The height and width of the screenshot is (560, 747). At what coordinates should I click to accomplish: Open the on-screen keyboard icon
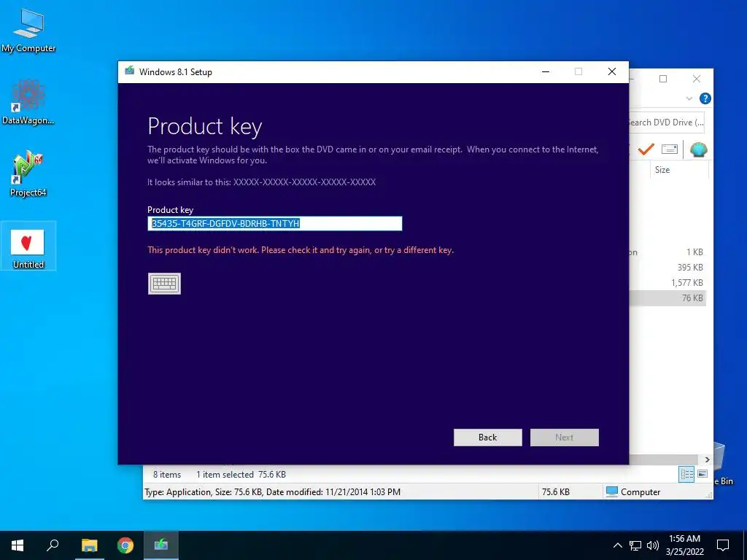(164, 284)
